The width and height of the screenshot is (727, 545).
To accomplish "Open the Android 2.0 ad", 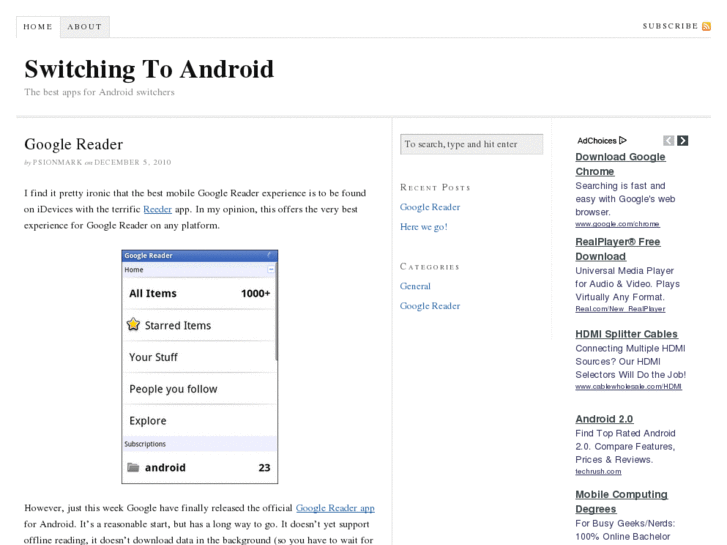I will (604, 419).
